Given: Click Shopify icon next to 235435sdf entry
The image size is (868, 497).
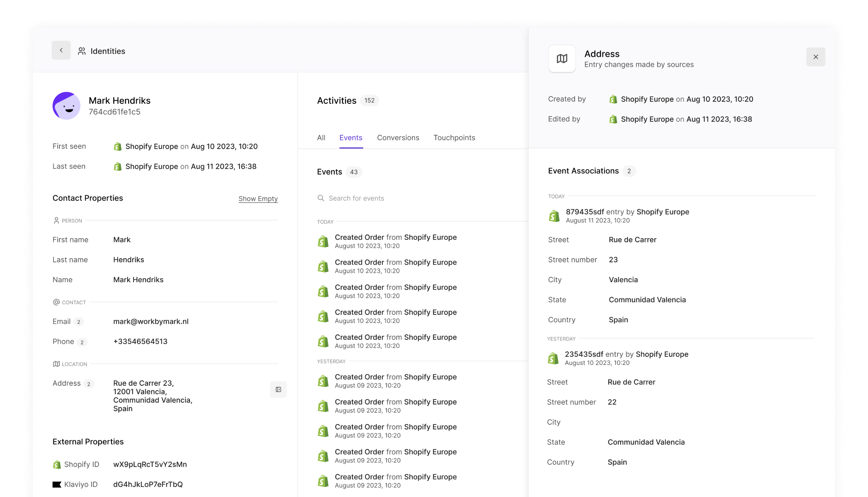Looking at the screenshot, I should [553, 358].
